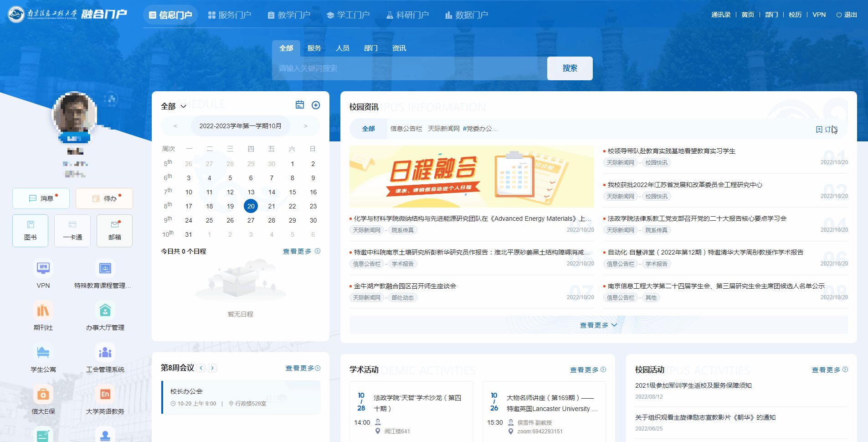
Task: Click the 搜索 button
Action: [570, 68]
